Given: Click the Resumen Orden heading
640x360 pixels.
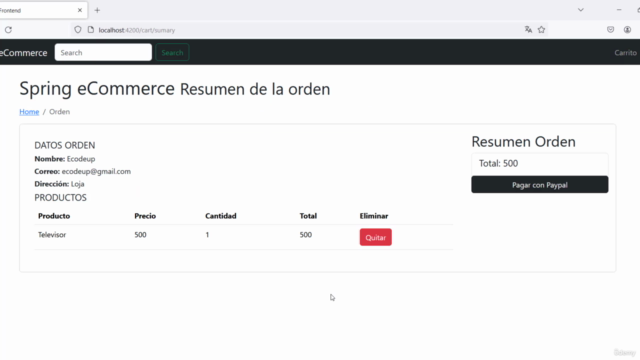Looking at the screenshot, I should click(x=523, y=142).
